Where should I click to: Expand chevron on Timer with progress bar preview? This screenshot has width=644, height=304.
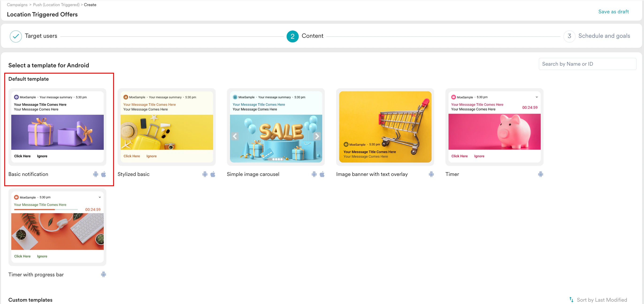[x=100, y=197]
